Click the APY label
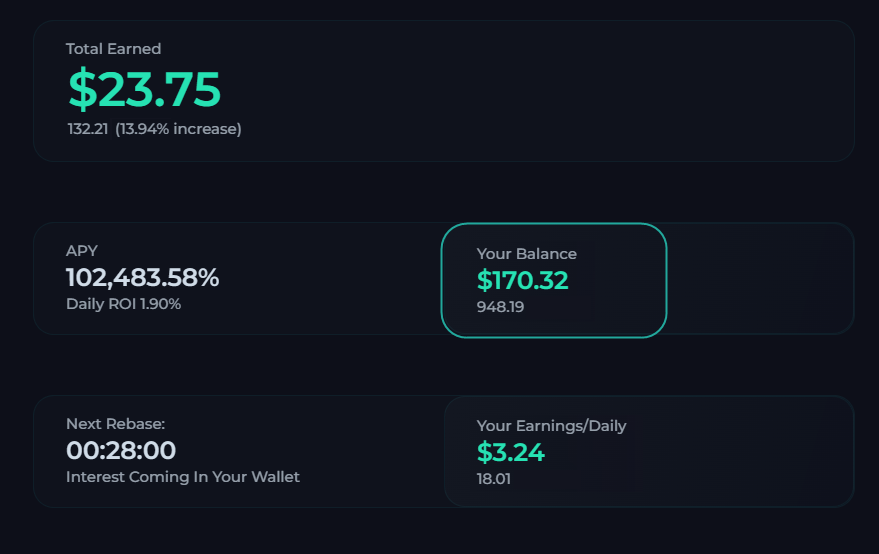This screenshot has height=554, width=879. tap(82, 251)
